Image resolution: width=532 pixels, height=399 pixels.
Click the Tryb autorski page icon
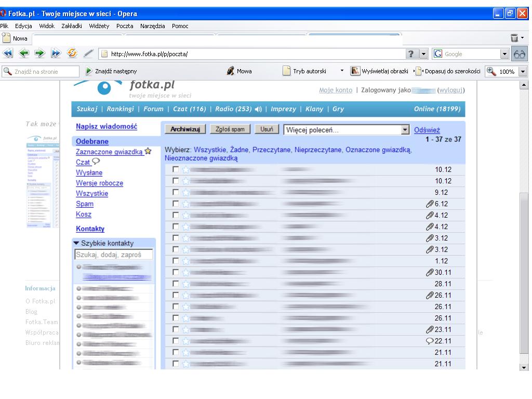[x=287, y=71]
